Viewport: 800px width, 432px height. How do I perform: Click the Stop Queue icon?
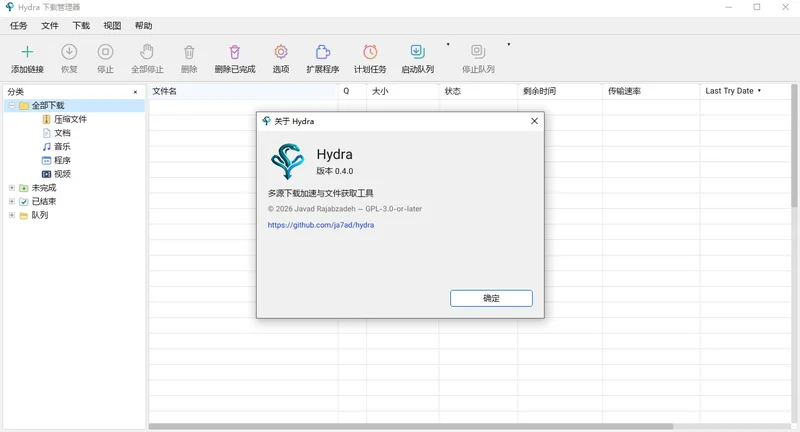coord(478,52)
